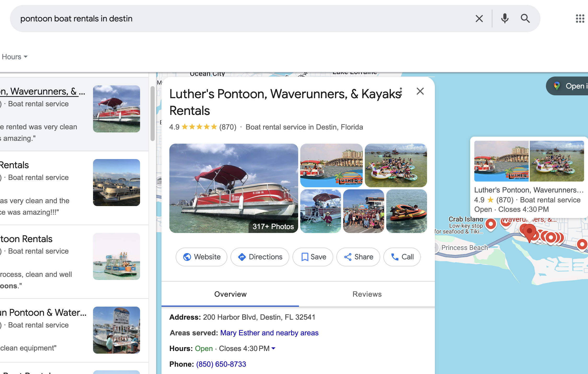Expand the closing hours dropdown arrow
This screenshot has height=374, width=588.
[273, 348]
